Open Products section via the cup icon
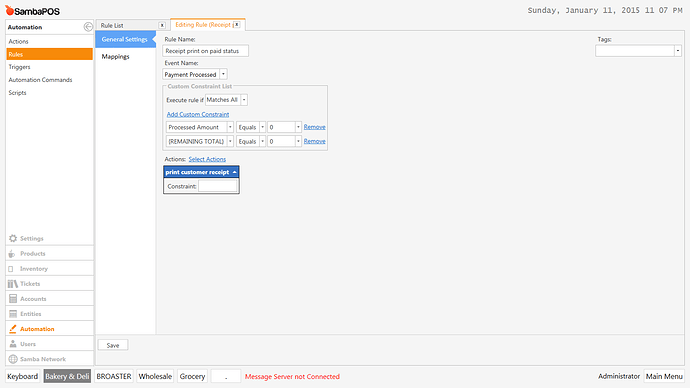 click(x=12, y=254)
